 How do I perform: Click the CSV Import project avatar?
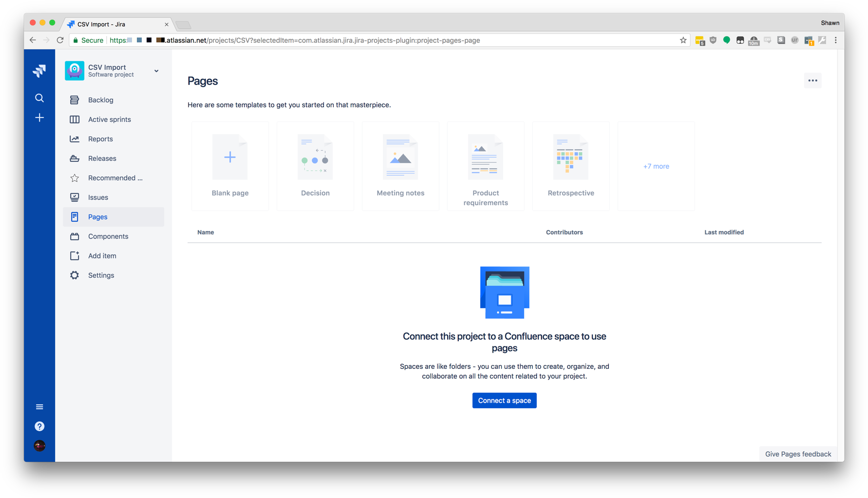75,71
